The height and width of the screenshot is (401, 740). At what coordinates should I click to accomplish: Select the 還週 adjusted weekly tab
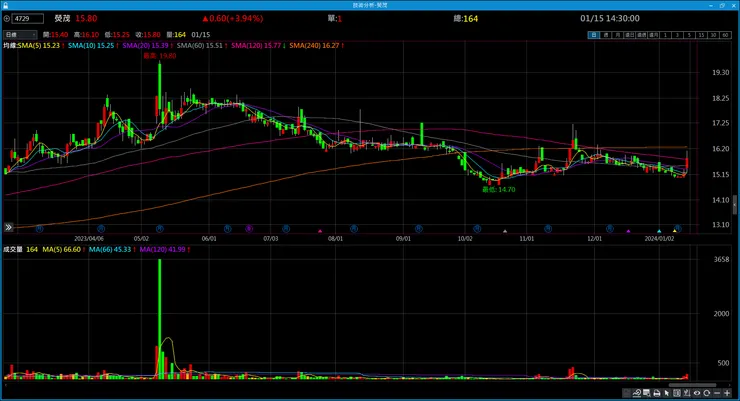click(642, 35)
